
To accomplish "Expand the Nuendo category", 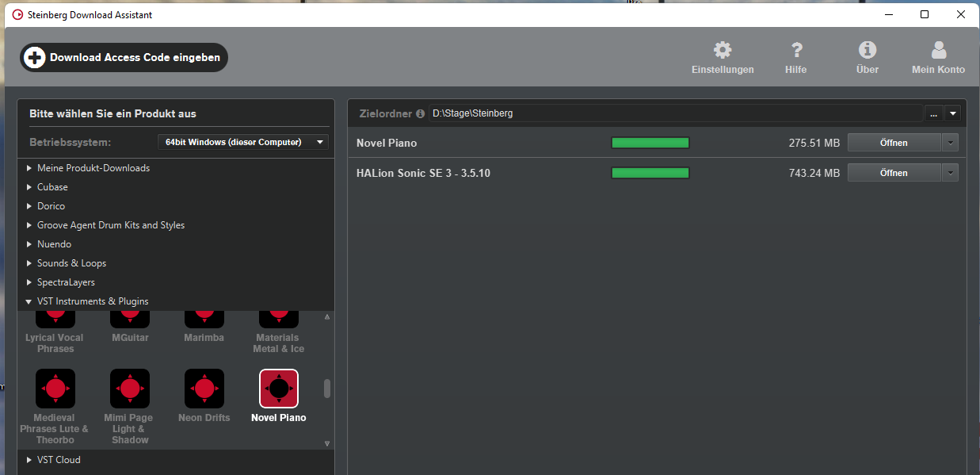I will tap(30, 244).
